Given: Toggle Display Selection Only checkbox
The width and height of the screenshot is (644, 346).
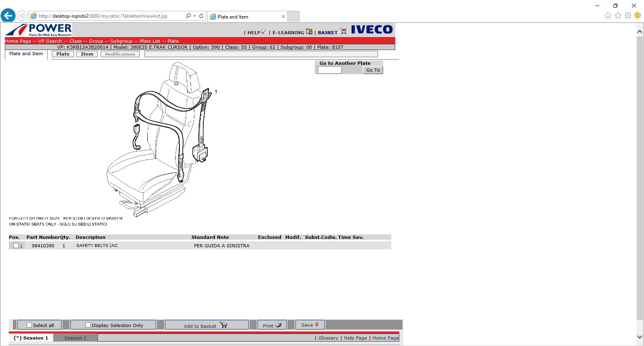Looking at the screenshot, I should 88,325.
